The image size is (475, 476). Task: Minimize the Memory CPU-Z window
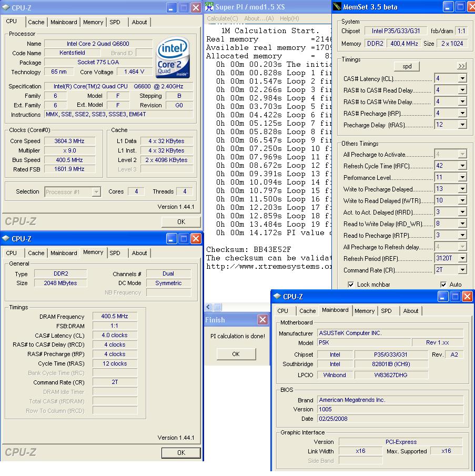pos(171,239)
